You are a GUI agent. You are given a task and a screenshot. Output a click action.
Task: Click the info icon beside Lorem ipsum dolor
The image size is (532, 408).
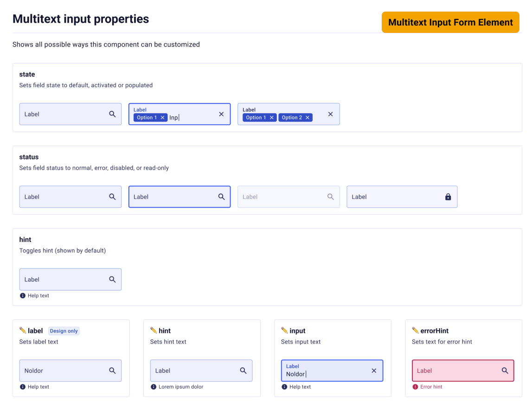click(x=153, y=387)
